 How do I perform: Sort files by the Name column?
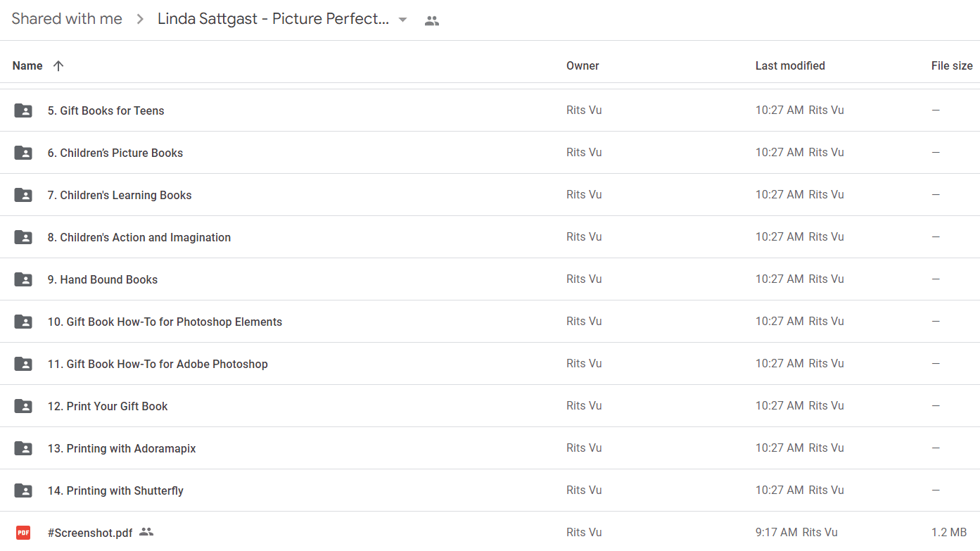coord(27,65)
